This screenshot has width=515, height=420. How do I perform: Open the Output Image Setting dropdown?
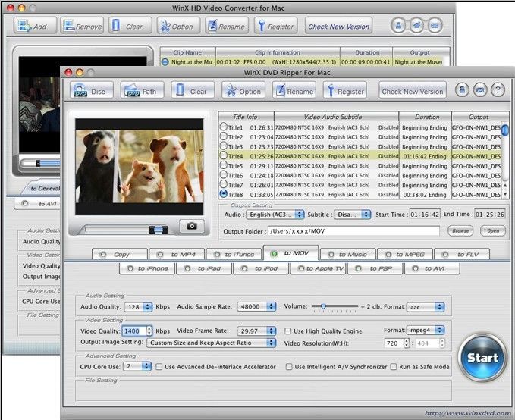211,343
